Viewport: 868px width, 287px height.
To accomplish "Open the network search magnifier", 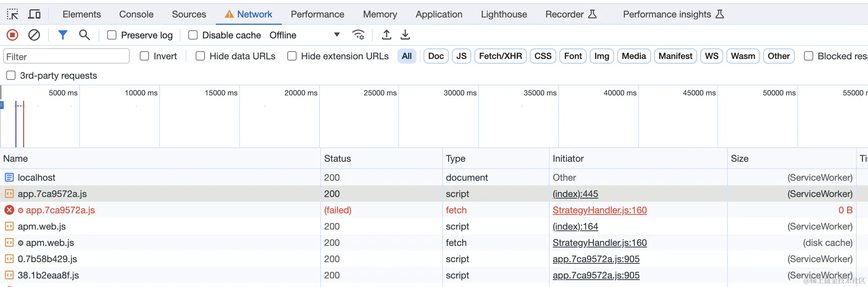I will 84,35.
